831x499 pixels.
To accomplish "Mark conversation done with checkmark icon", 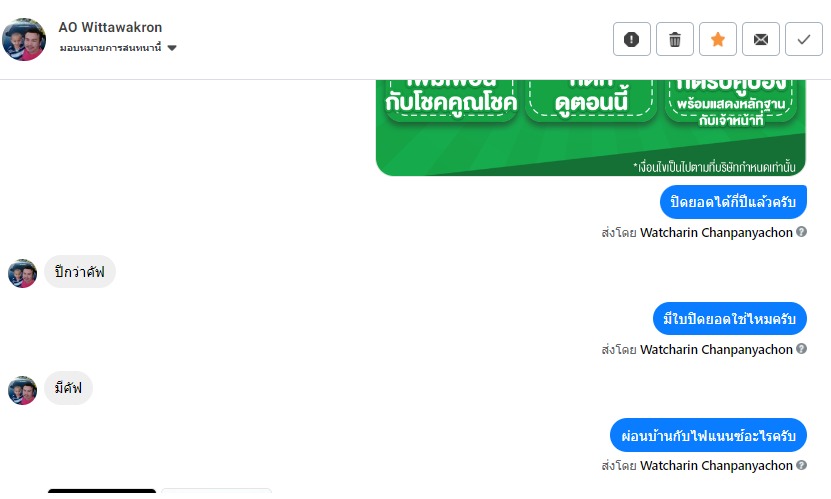I will point(804,39).
